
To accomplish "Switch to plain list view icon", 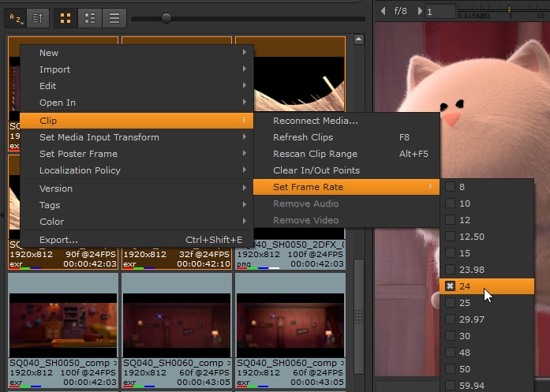I will pyautogui.click(x=114, y=17).
